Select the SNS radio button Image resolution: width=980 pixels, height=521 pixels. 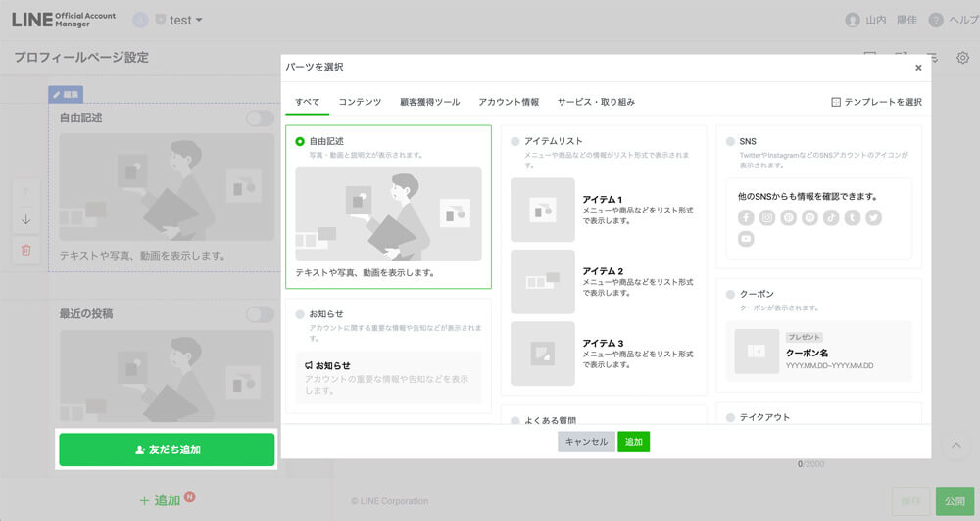pos(731,141)
